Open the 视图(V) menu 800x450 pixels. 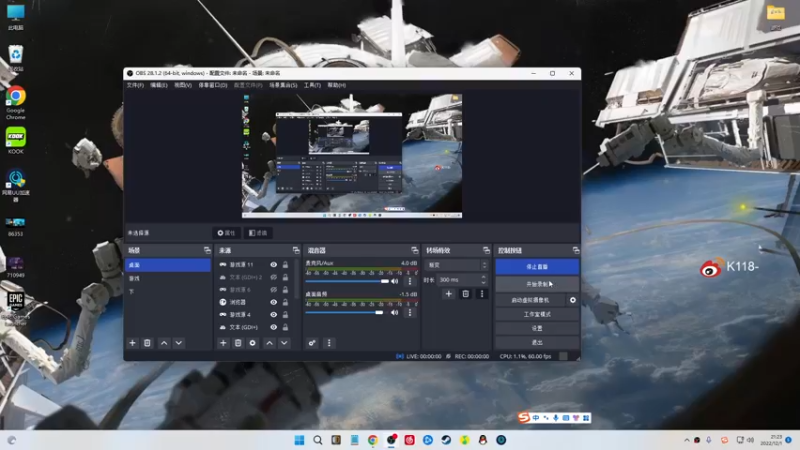[x=183, y=85]
